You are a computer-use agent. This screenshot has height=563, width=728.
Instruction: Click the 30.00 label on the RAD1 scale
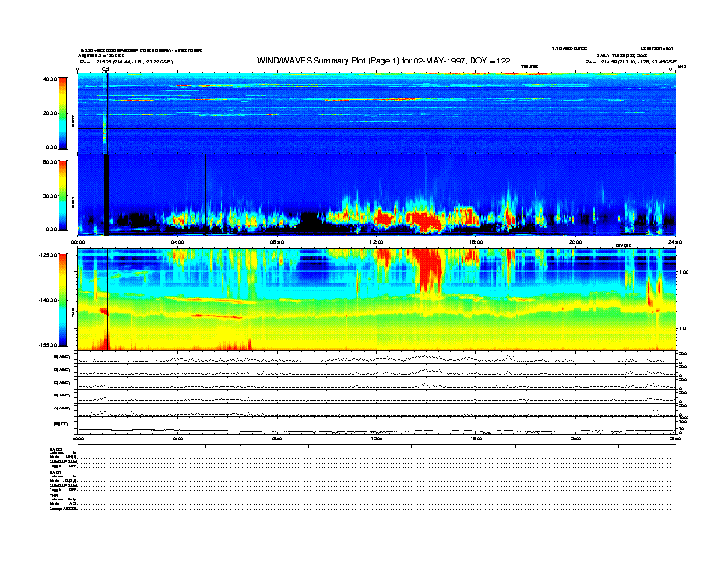pos(50,196)
